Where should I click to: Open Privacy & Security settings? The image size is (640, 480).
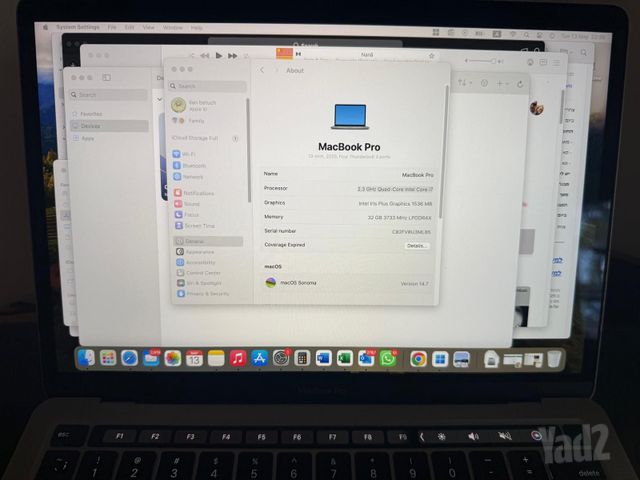[x=203, y=293]
